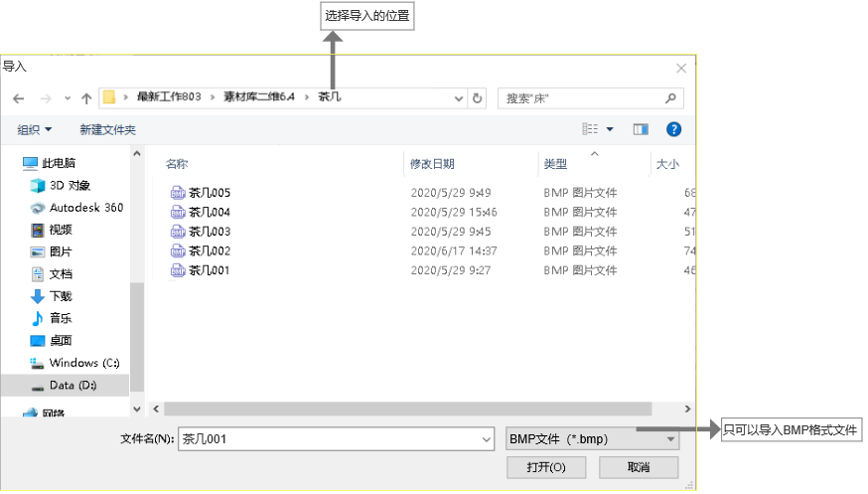Image resolution: width=868 pixels, height=494 pixels.
Task: Go back using the back arrow
Action: [18, 98]
